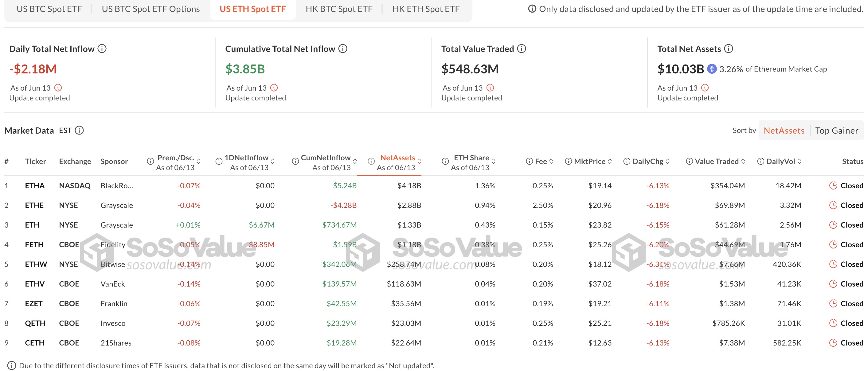Toggle sort arrows on DailyChg column
Image resolution: width=868 pixels, height=371 pixels.
[x=667, y=162]
